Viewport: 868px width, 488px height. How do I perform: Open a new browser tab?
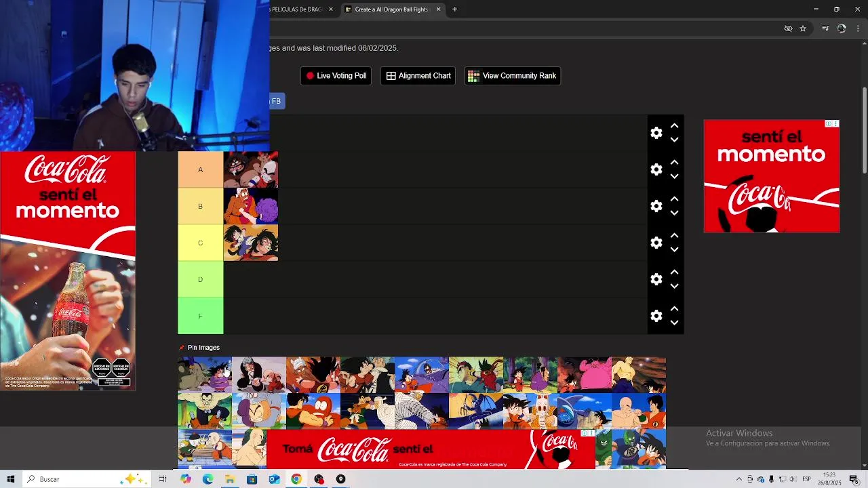(454, 9)
